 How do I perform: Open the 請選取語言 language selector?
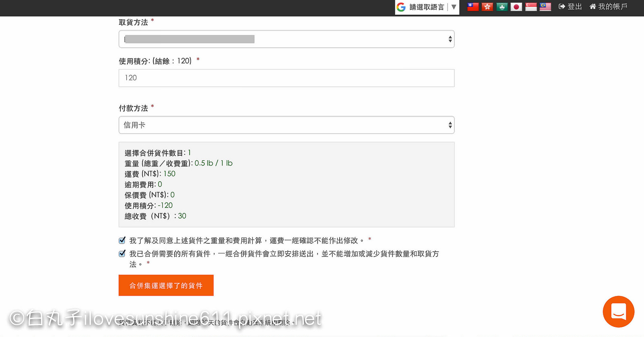(x=427, y=7)
